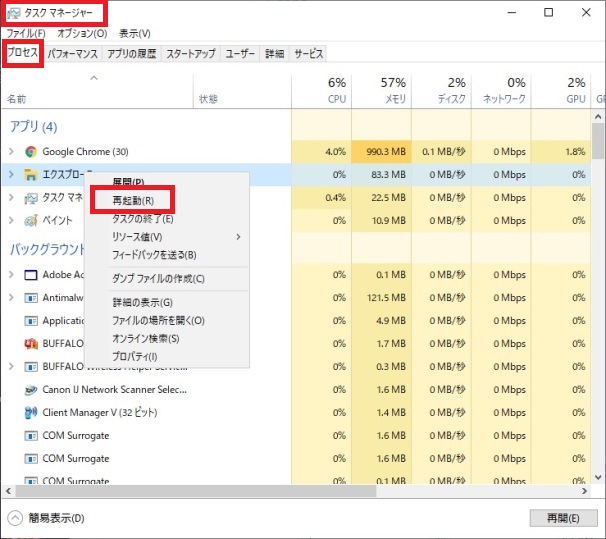The height and width of the screenshot is (539, 606).
Task: Click the first COM Surrogate icon
Action: pos(31,436)
